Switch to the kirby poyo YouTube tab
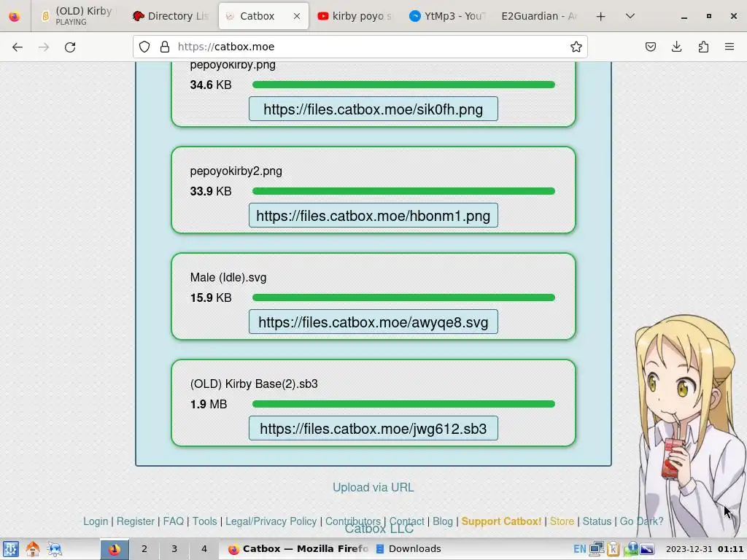 (x=355, y=16)
